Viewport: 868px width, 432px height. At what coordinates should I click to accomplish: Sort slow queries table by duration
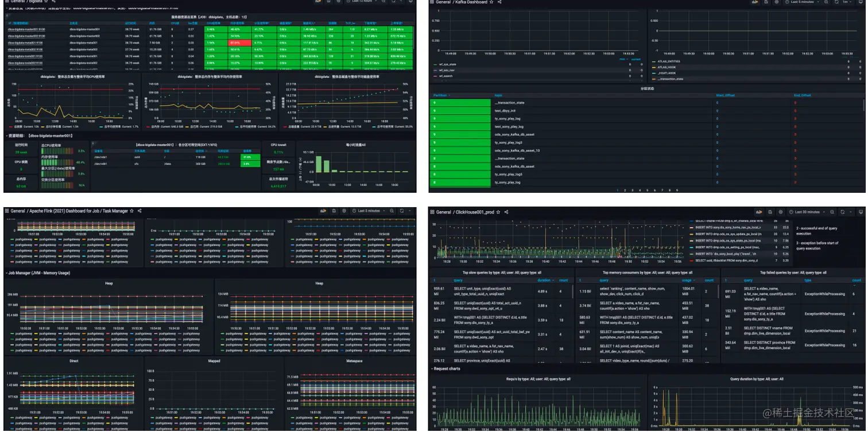tap(545, 281)
